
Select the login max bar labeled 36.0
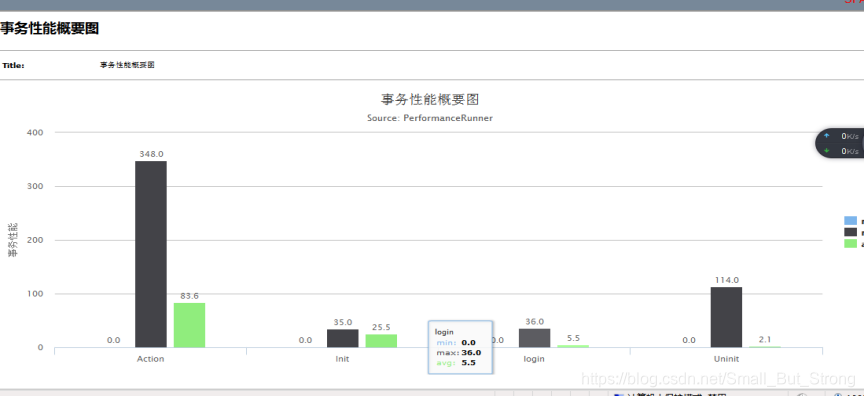point(534,338)
